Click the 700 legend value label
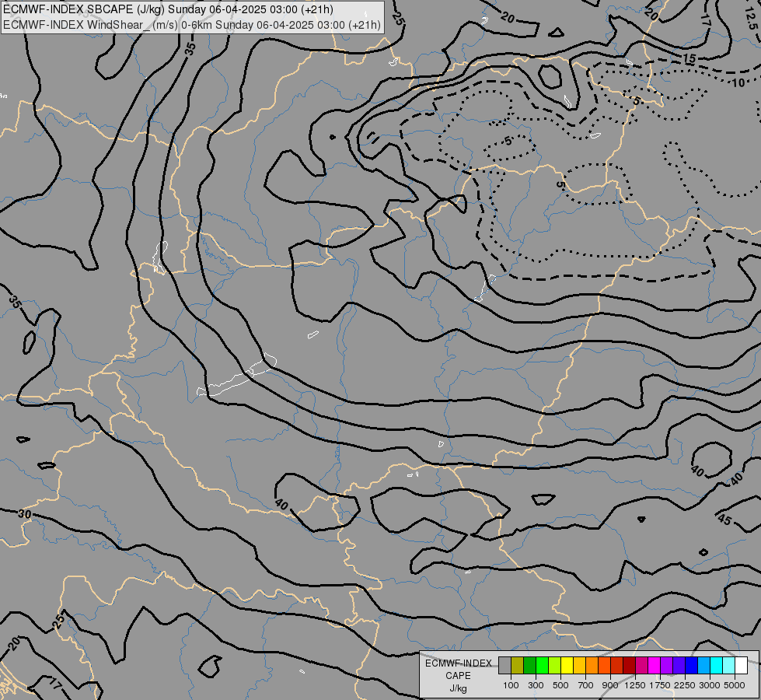Image resolution: width=761 pixels, height=700 pixels. pyautogui.click(x=586, y=685)
